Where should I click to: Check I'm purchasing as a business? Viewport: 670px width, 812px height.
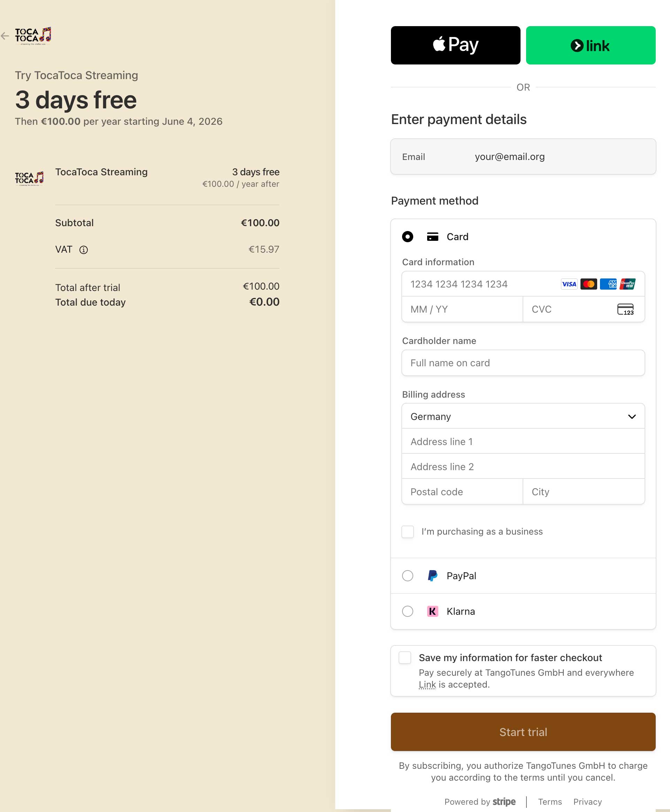click(x=408, y=531)
